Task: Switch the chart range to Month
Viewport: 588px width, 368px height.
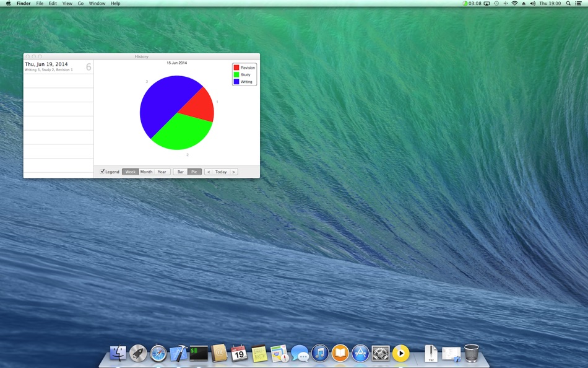Action: click(146, 172)
